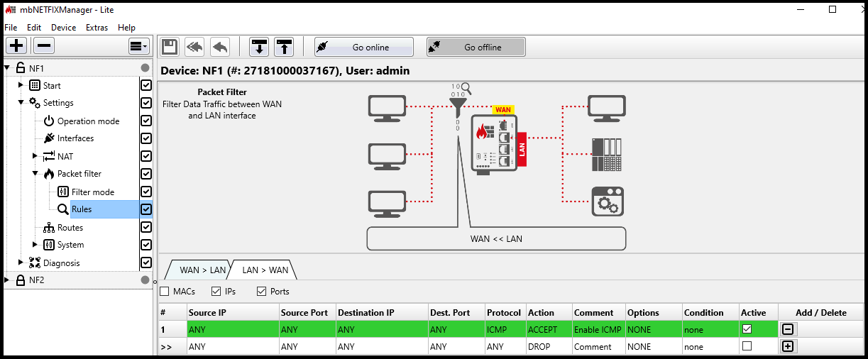This screenshot has width=868, height=359.
Task: Click the NF2 lock icon
Action: pos(21,280)
